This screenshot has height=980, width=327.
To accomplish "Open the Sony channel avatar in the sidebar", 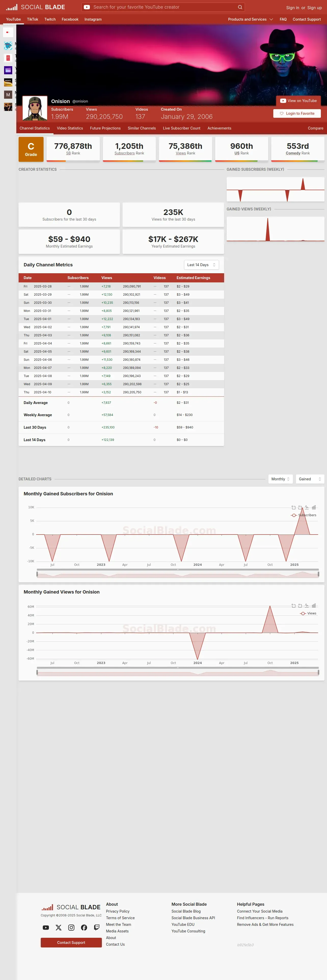I will (8, 82).
